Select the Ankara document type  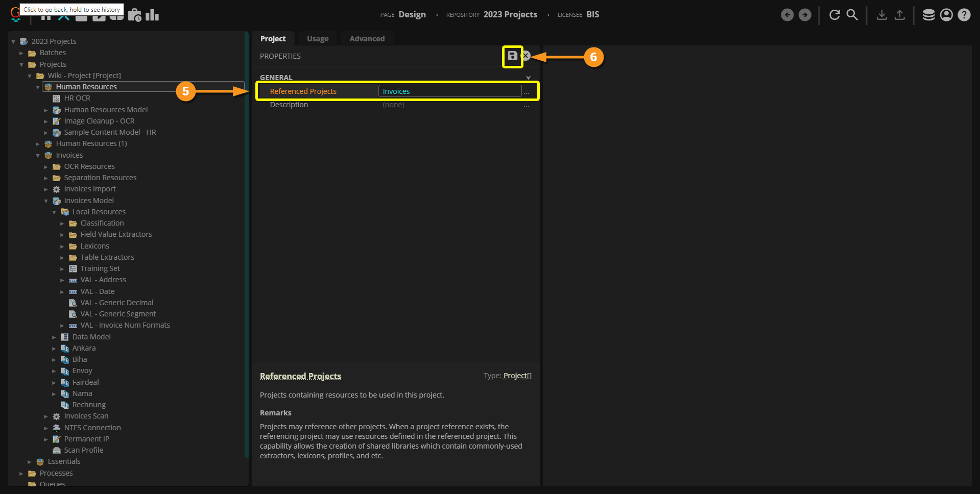coord(84,348)
